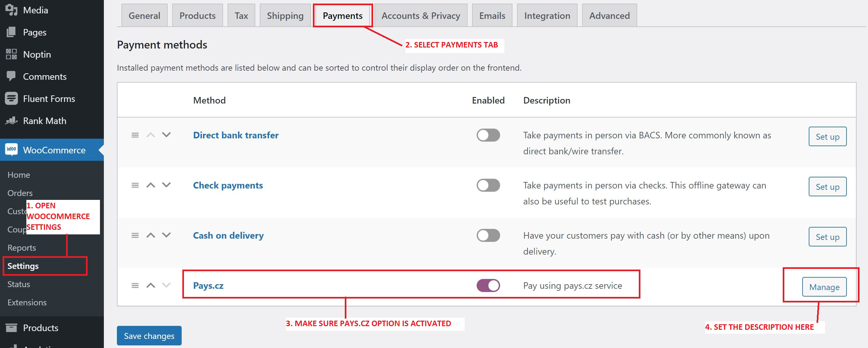Click the Payment methods heading
Viewport: 868px width, 348px height.
(162, 45)
